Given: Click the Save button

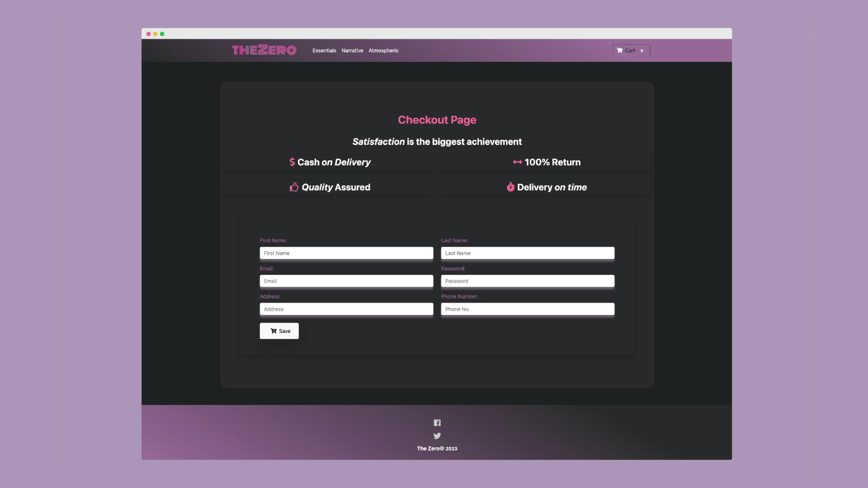Looking at the screenshot, I should click(x=279, y=331).
